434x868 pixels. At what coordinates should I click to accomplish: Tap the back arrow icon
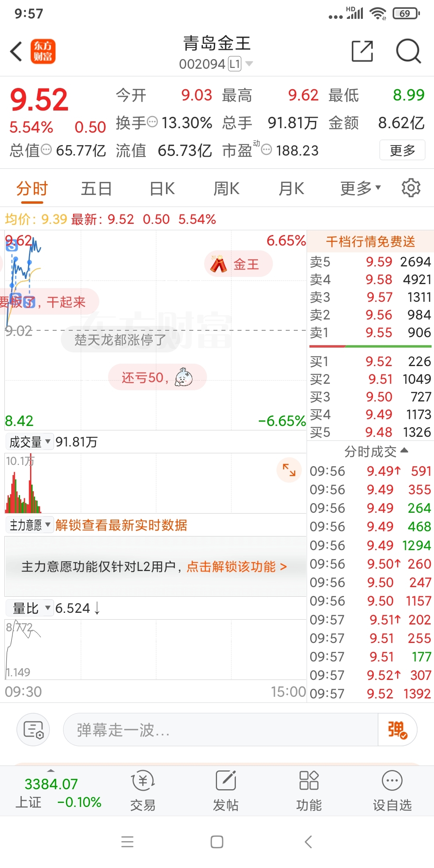(16, 51)
